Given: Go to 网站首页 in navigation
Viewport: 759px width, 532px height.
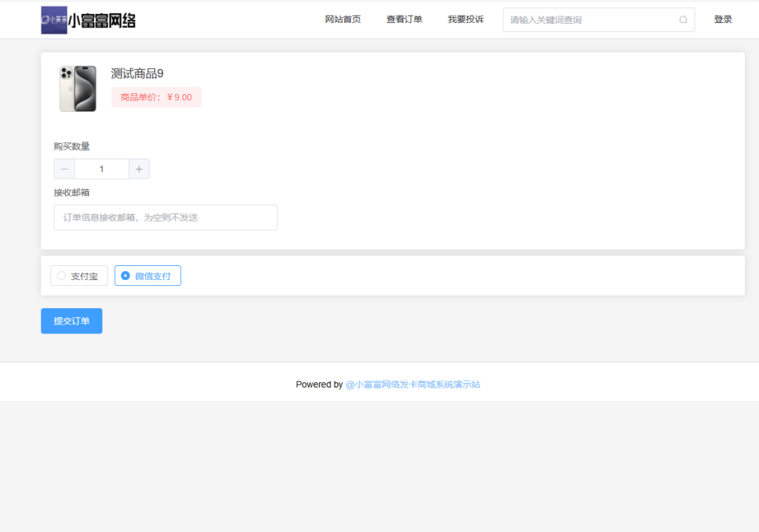Looking at the screenshot, I should tap(343, 19).
